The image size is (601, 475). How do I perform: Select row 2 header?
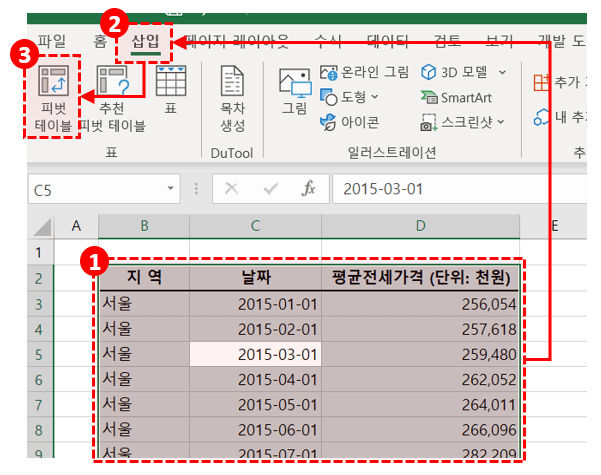click(39, 278)
